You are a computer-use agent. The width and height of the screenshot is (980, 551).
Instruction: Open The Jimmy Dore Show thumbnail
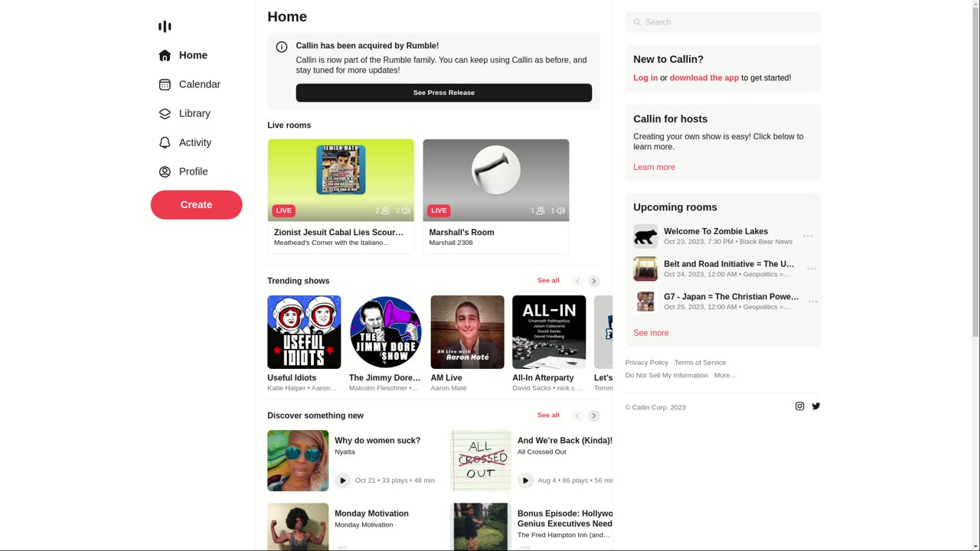pyautogui.click(x=386, y=332)
